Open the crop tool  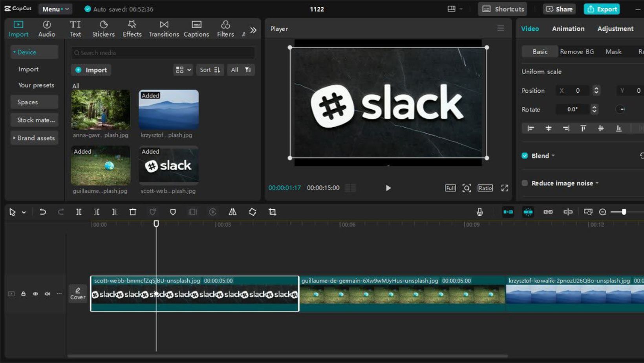tap(273, 212)
